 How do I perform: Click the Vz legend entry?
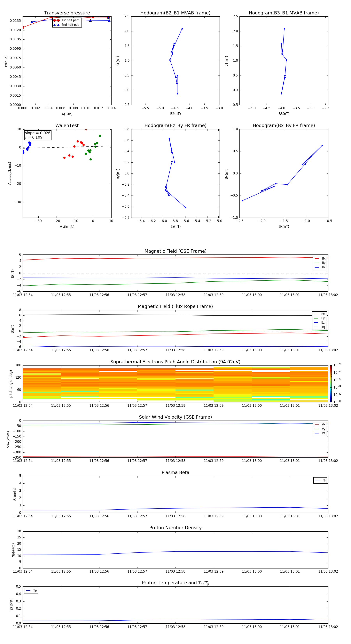point(320,433)
